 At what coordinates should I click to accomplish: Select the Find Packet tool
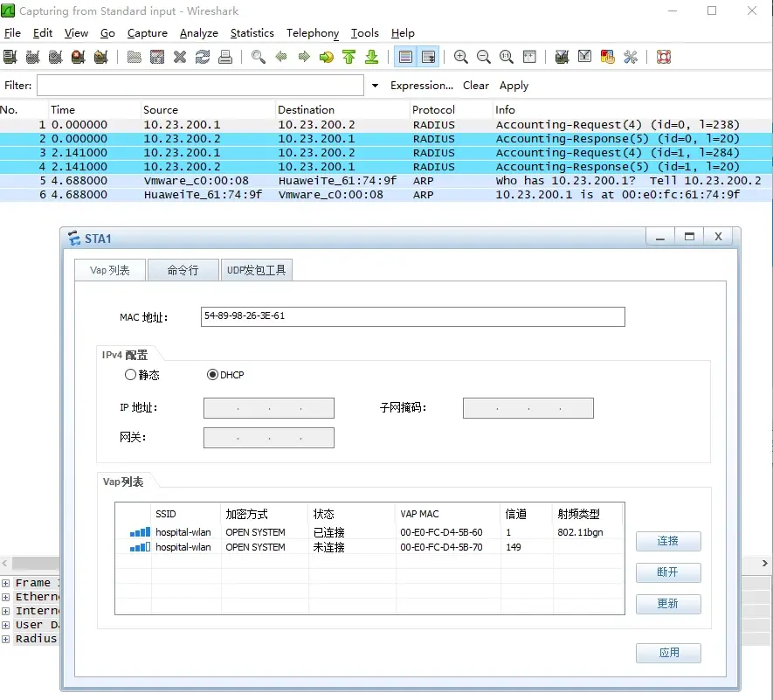[257, 56]
